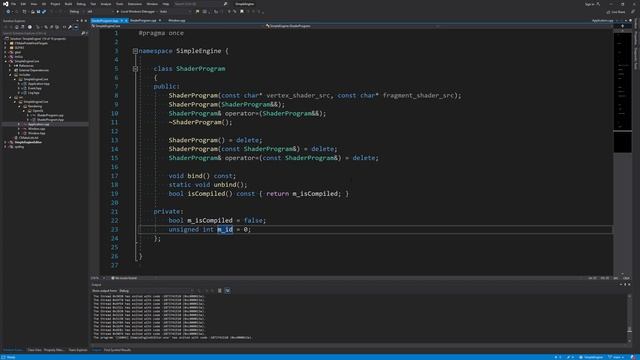Toggle Word Wrap in Output panel

tap(228, 291)
